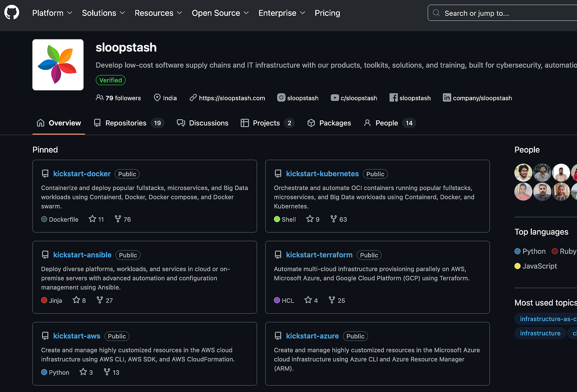Click the Instagram sloopstash icon
Screen dimensions: 577x392
click(281, 98)
